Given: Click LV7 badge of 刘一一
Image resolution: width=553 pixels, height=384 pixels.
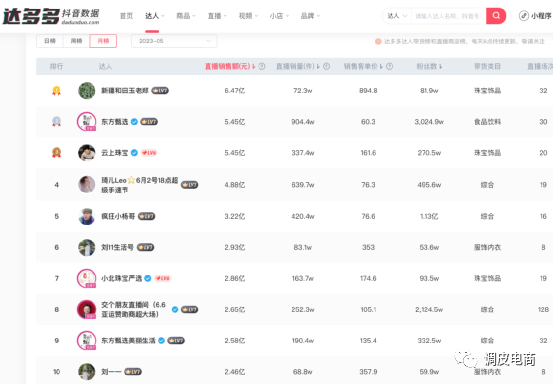Looking at the screenshot, I should [133, 372].
